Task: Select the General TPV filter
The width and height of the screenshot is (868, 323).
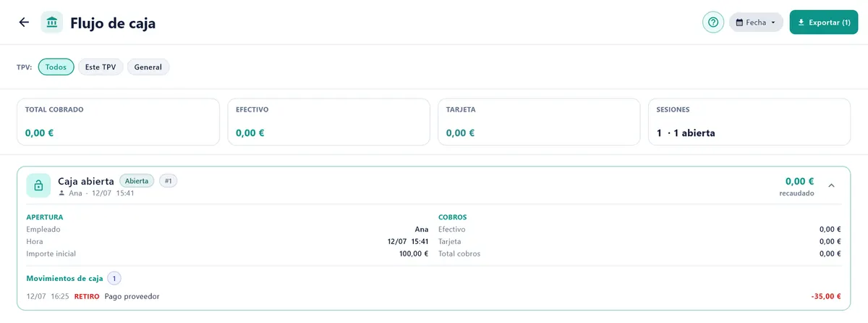Action: pos(148,67)
